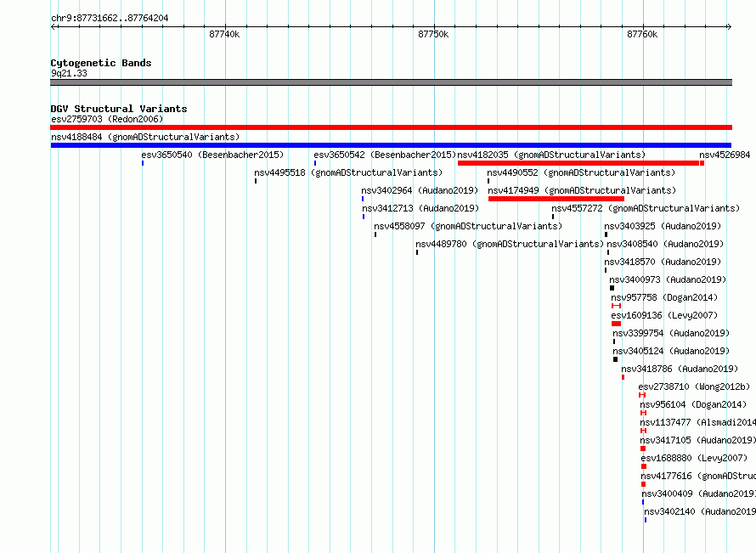
Task: Open esv1609136 (Levy2007) label
Action: coord(664,315)
